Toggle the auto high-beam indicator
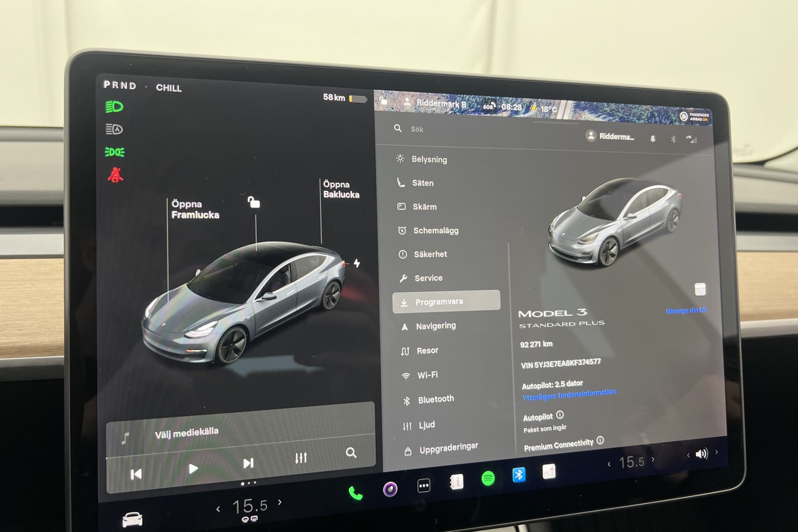This screenshot has height=532, width=798. [x=114, y=129]
